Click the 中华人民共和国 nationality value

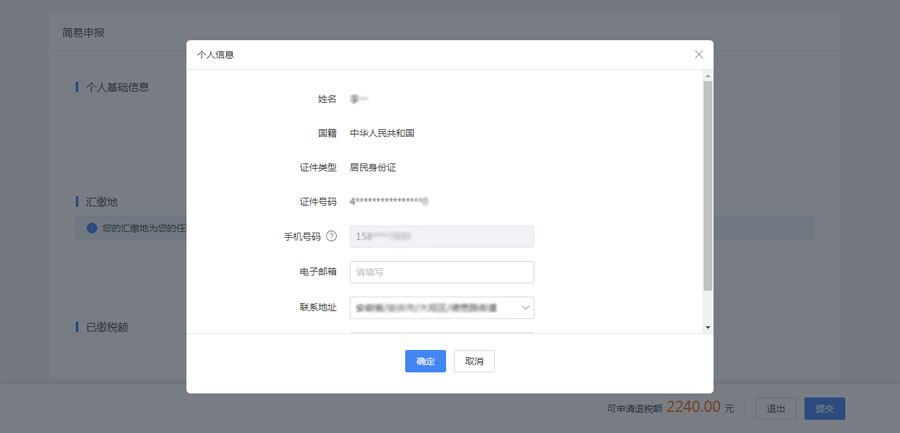(x=382, y=133)
